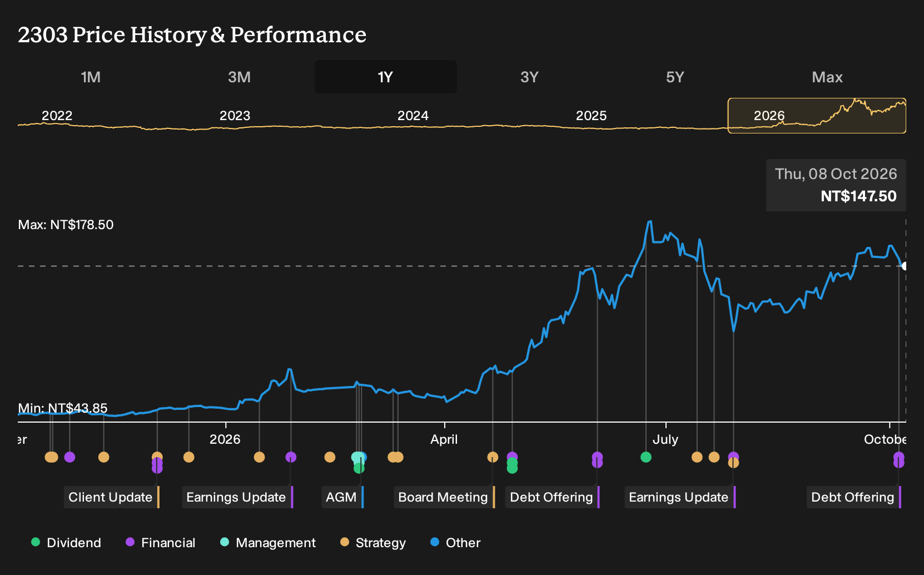
Task: Open the Debt Offering label after April
Action: coord(553,497)
